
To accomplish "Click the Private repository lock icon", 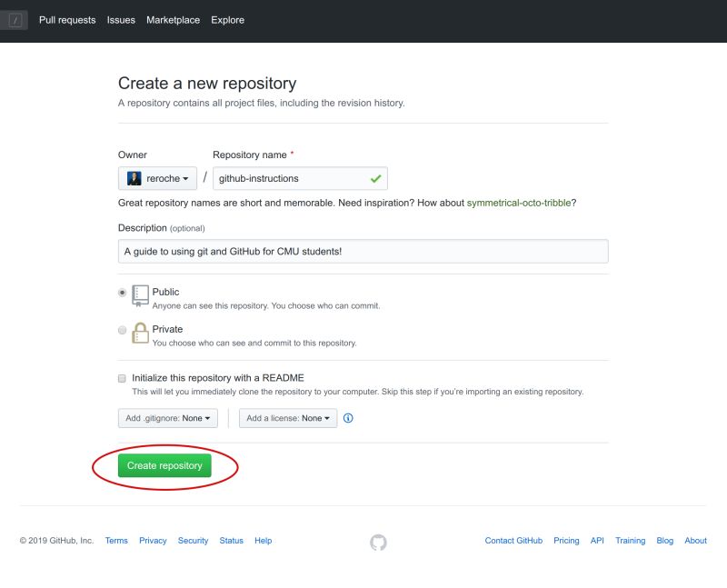I will (x=141, y=332).
